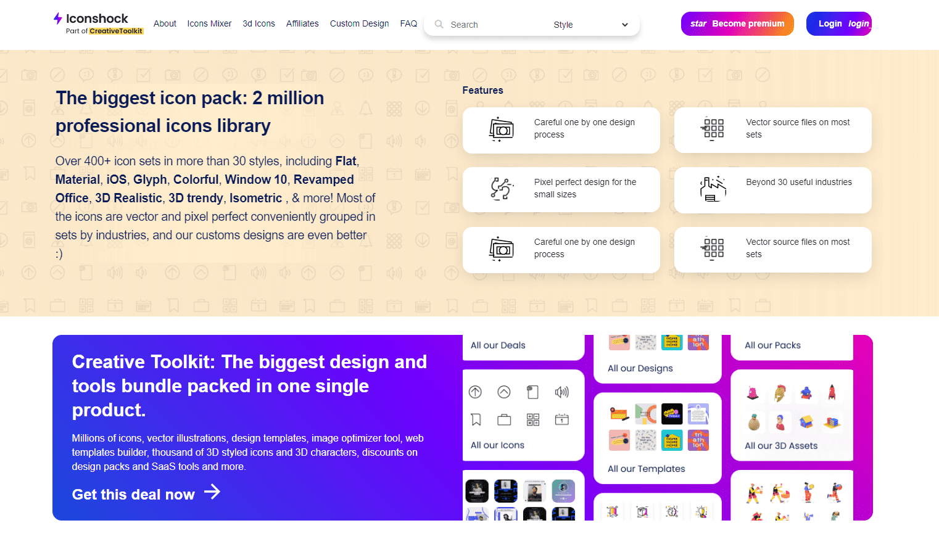Image resolution: width=939 pixels, height=560 pixels.
Task: Open the FAQ page
Action: coord(408,23)
